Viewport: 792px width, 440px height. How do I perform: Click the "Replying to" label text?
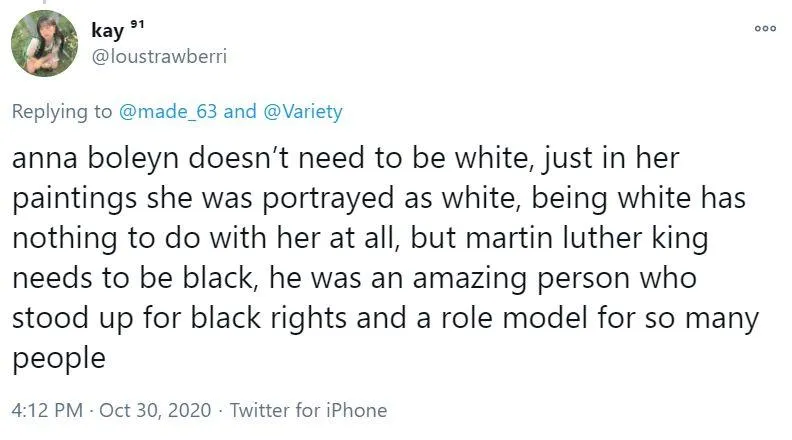point(61,111)
